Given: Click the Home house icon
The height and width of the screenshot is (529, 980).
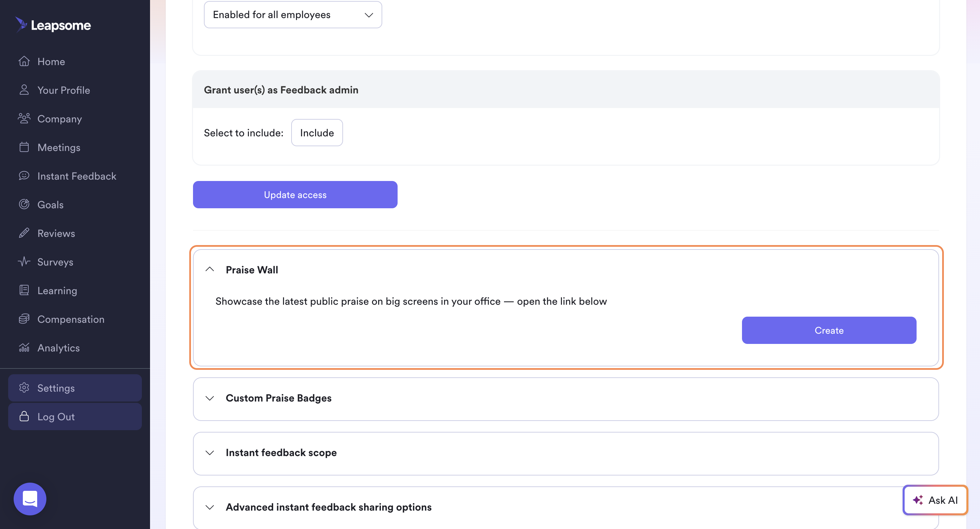Looking at the screenshot, I should pos(24,61).
